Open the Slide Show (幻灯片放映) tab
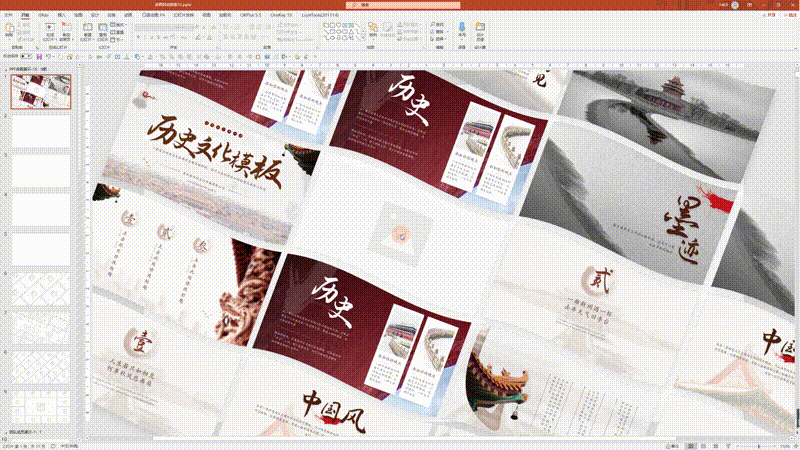The image size is (800, 450). point(185,15)
